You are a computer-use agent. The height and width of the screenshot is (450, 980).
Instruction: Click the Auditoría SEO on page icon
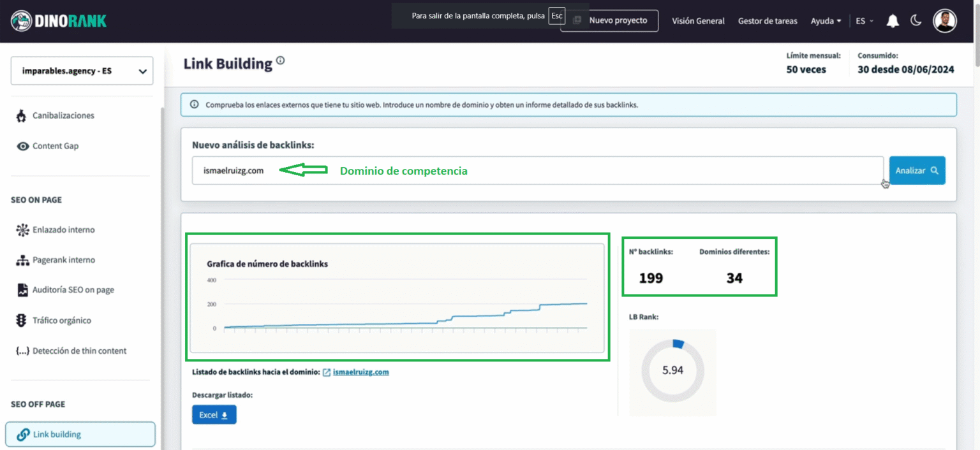click(x=22, y=290)
